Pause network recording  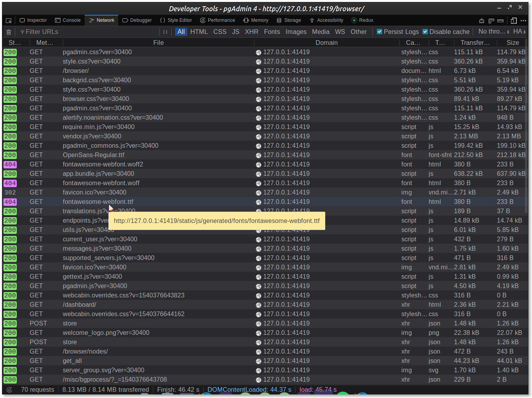pyautogui.click(x=165, y=32)
